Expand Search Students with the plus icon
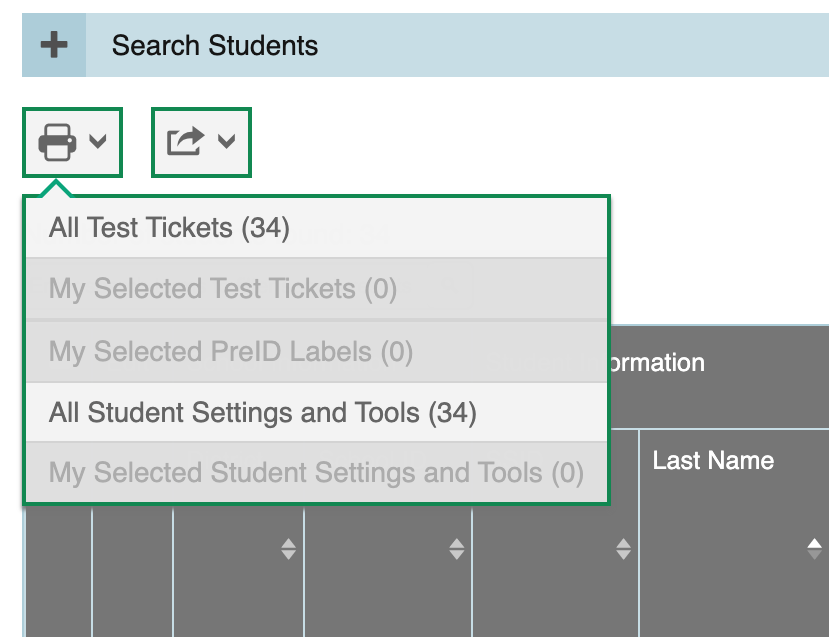This screenshot has width=829, height=637. [x=54, y=45]
